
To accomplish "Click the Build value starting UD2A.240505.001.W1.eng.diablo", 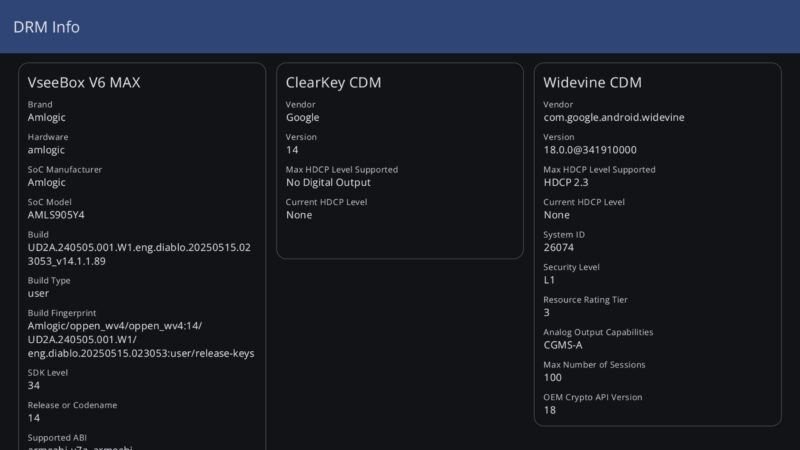I will (x=139, y=254).
